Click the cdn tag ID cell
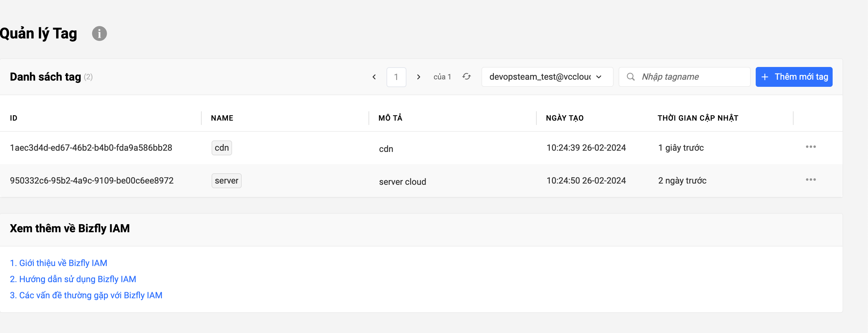 tap(91, 148)
